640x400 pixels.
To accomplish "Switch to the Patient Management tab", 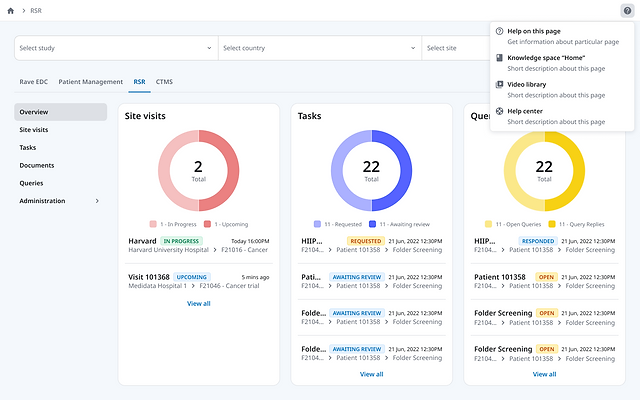I will (x=91, y=82).
